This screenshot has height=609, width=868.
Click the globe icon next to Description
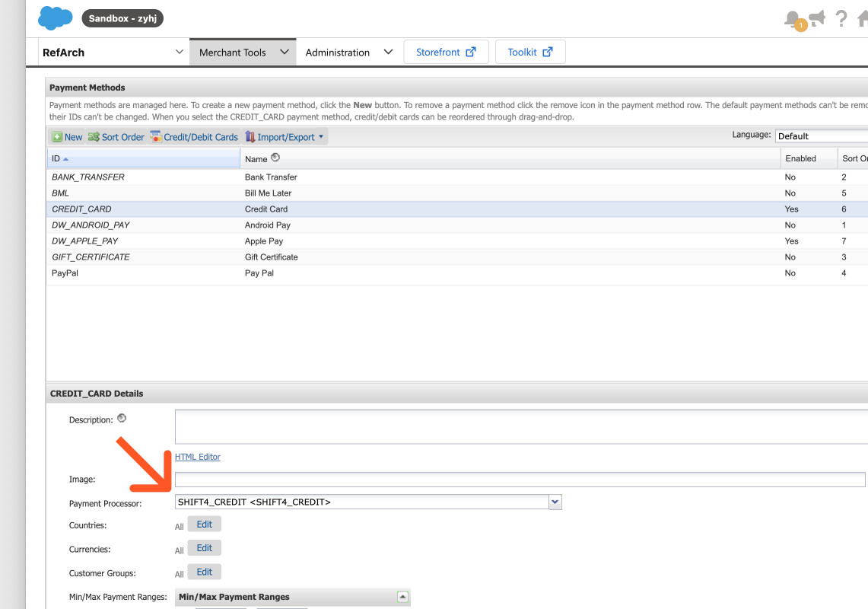pos(122,419)
